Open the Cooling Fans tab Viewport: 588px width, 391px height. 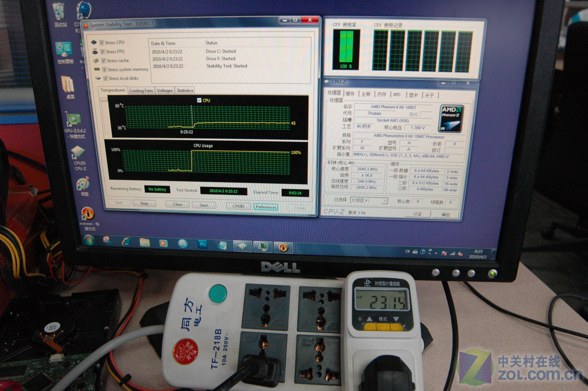(x=141, y=91)
